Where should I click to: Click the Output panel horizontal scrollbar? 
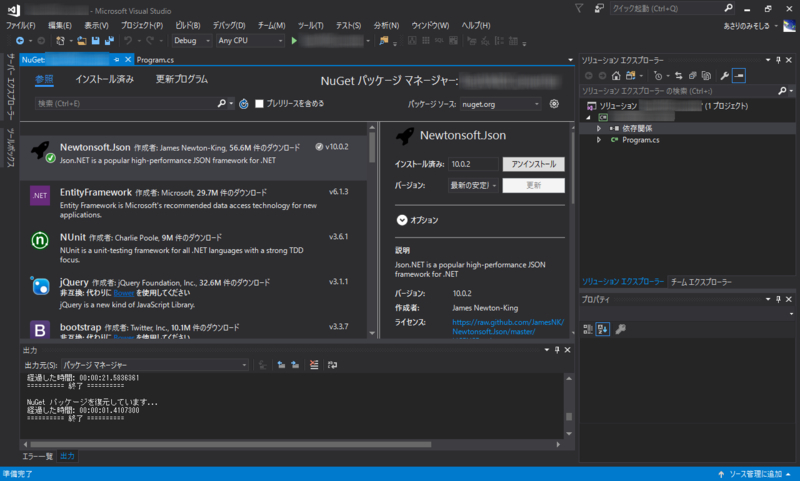click(x=231, y=444)
